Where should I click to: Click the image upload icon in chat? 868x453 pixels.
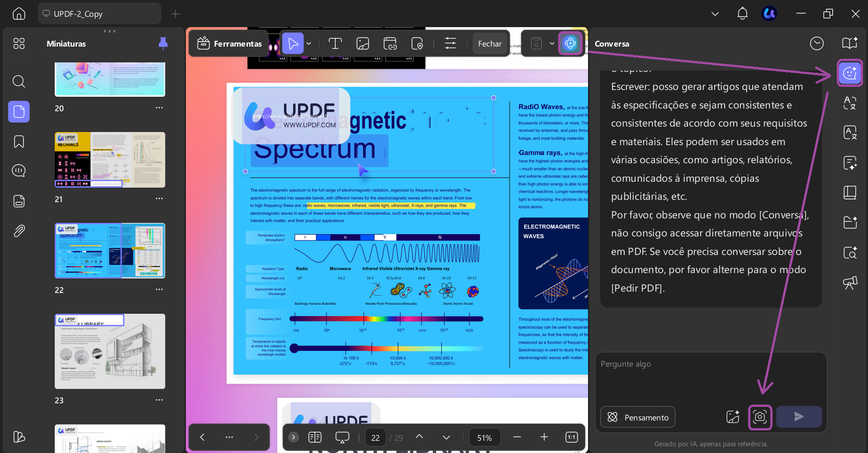(x=733, y=417)
